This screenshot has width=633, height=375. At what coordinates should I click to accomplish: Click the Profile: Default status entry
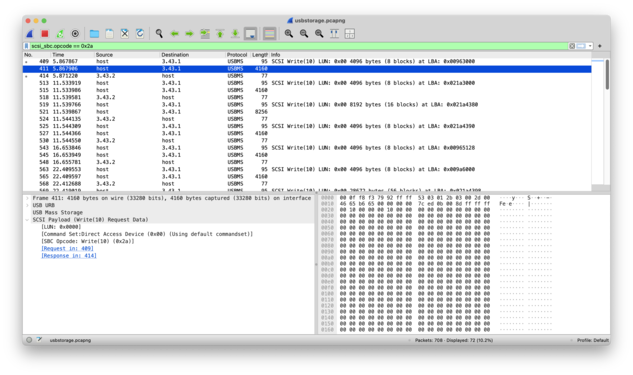click(593, 341)
